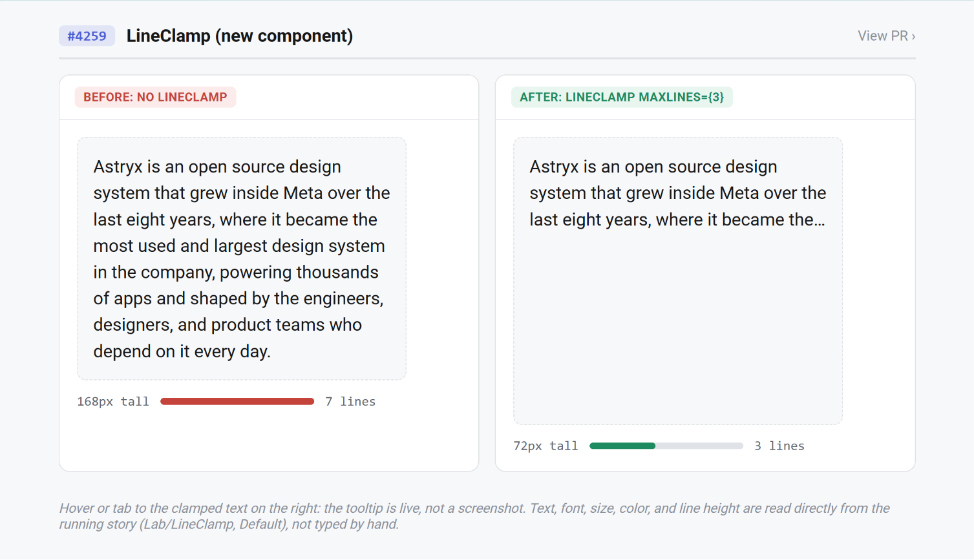Click the unclamped Astryx paragraph text
Screen dimensions: 974x560
click(242, 259)
